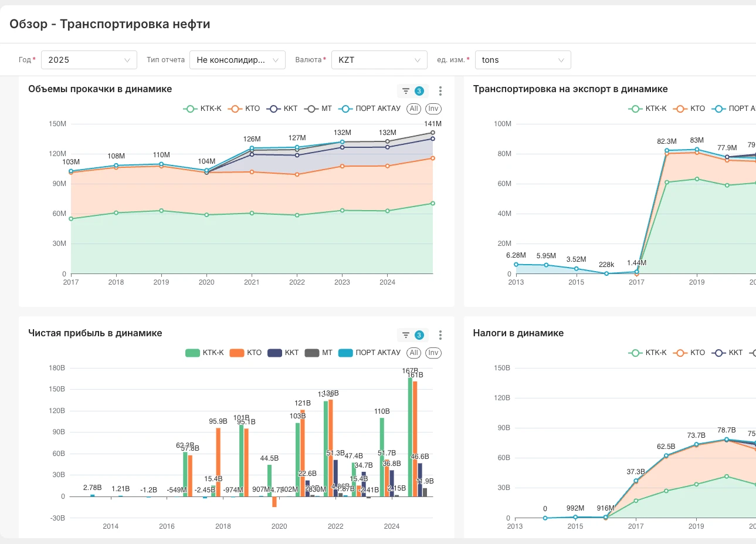Screen dimensions: 756x544
Task: Toggle ККТ series in Объемы прокачки legend
Action: [x=282, y=109]
